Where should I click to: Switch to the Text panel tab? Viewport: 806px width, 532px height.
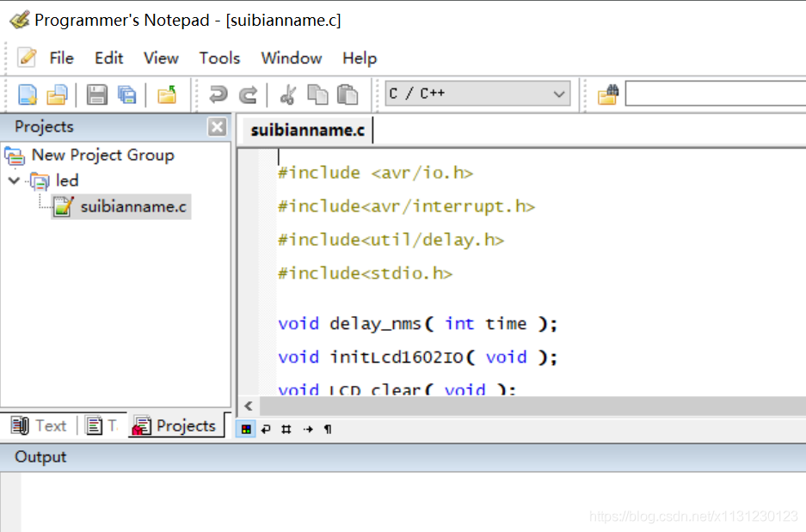[39, 425]
